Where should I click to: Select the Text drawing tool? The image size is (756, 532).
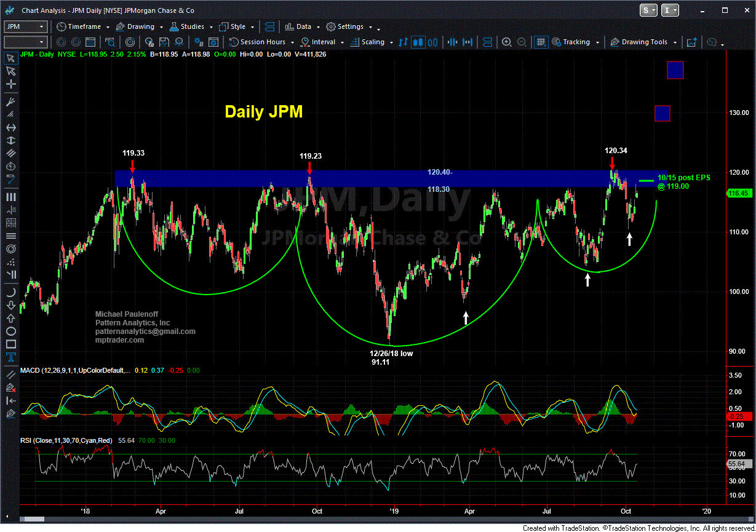(x=10, y=357)
